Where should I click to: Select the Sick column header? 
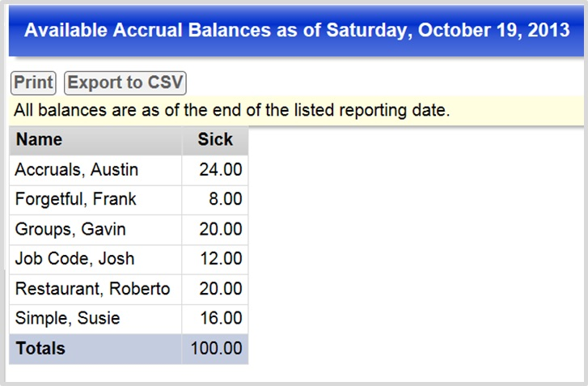[x=215, y=140]
